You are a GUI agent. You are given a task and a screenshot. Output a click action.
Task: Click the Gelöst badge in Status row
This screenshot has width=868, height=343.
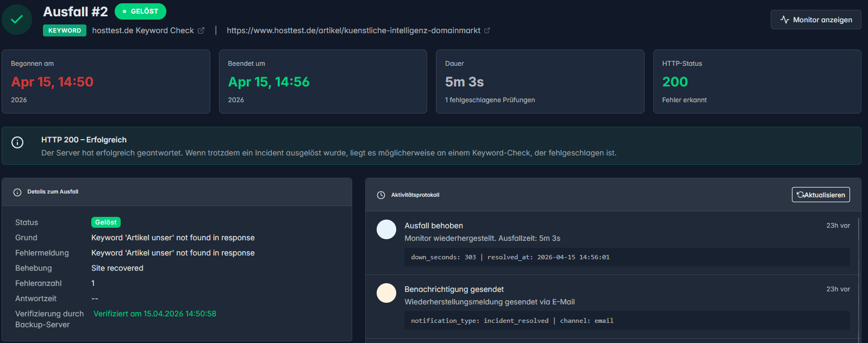(105, 222)
